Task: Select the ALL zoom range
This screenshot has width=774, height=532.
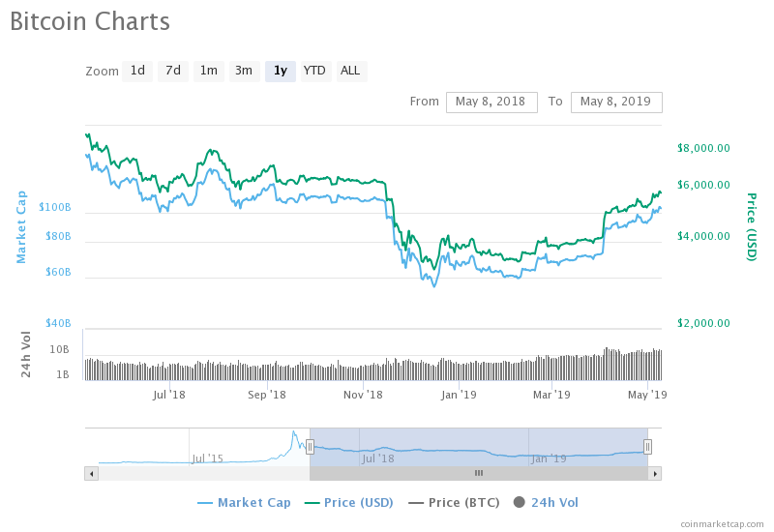Action: pyautogui.click(x=350, y=71)
